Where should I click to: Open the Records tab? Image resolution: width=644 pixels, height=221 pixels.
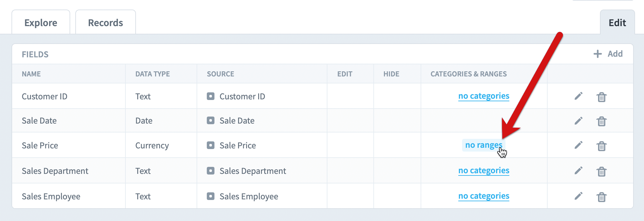[106, 22]
